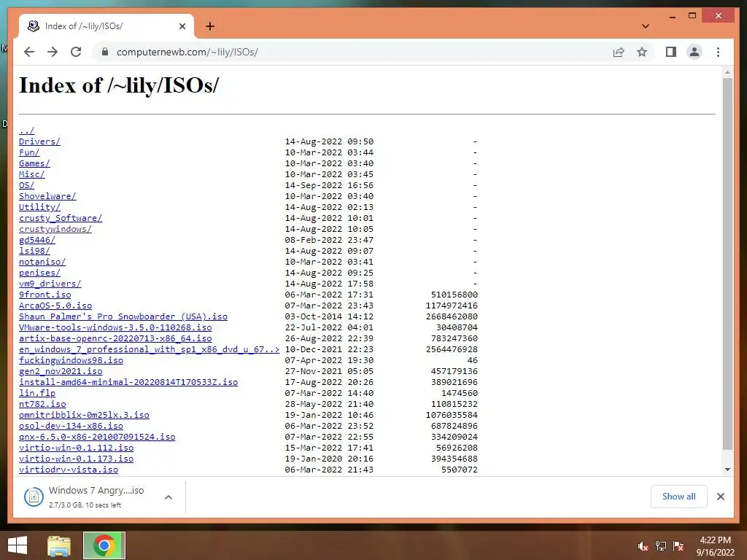
Task: Download install-amd64-minimal-20220814T170533Z.iso
Action: 128,382
